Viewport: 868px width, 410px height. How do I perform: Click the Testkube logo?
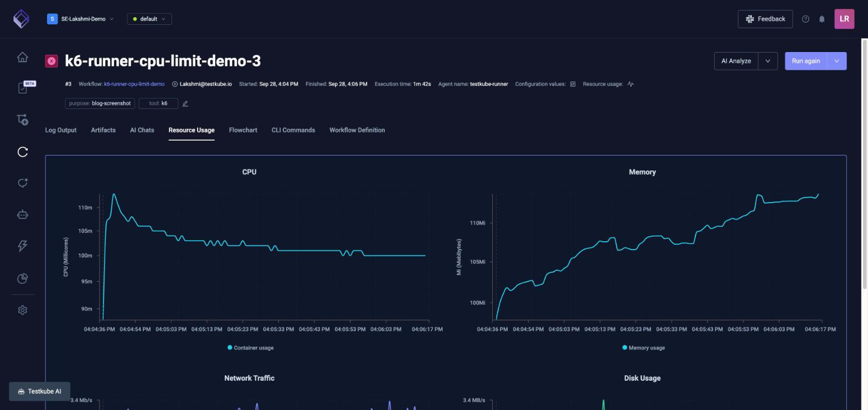(x=21, y=19)
